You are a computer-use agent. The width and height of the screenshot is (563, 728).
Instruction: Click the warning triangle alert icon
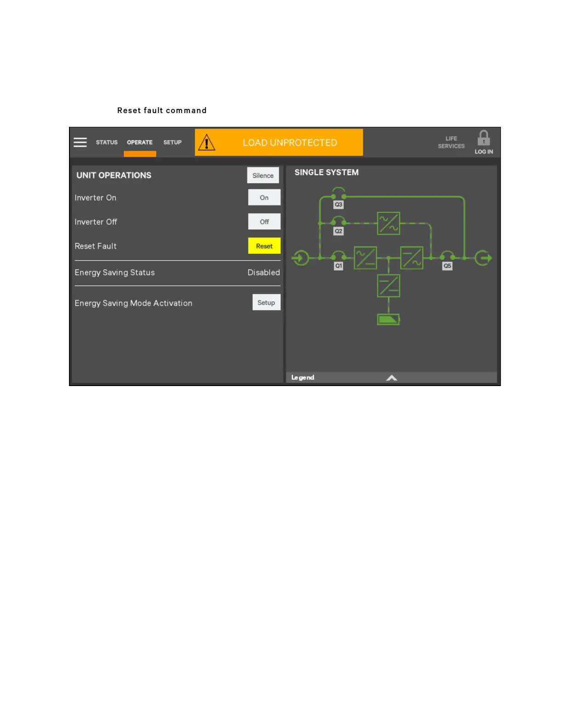207,142
